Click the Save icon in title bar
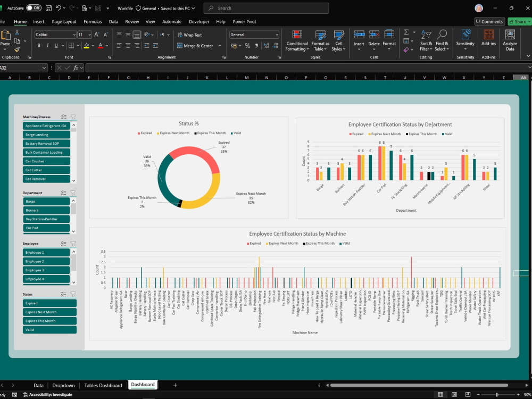The image size is (532, 399). tap(48, 8)
